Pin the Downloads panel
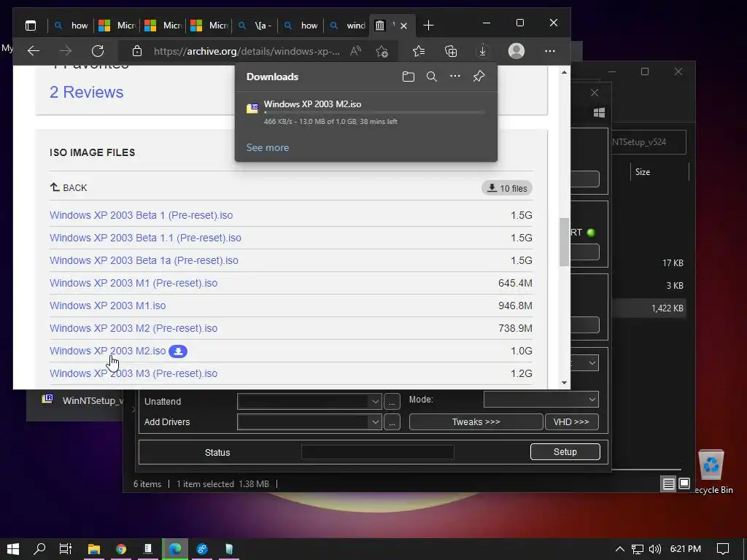 pyautogui.click(x=479, y=76)
